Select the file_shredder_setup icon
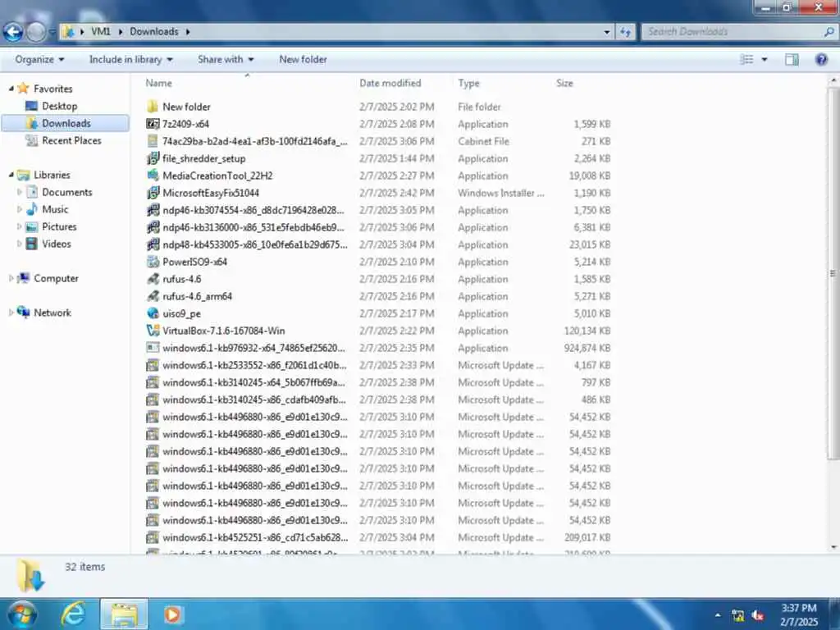 (153, 158)
